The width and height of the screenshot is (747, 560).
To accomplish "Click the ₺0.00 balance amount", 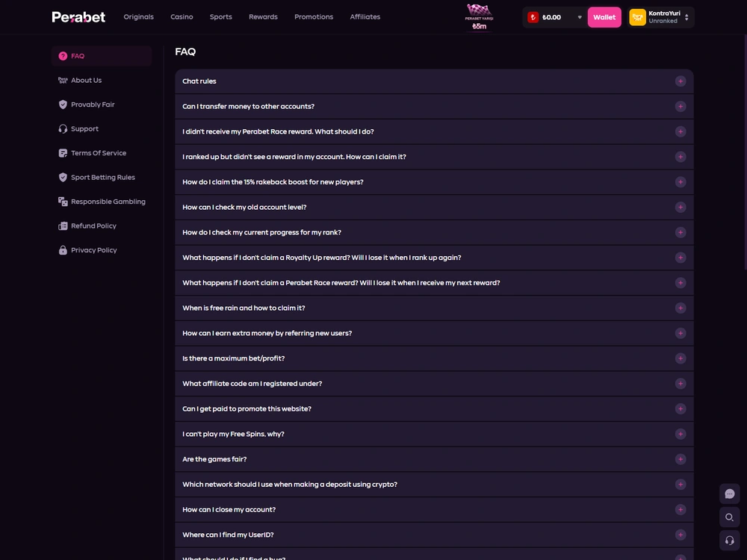I will pyautogui.click(x=552, y=18).
